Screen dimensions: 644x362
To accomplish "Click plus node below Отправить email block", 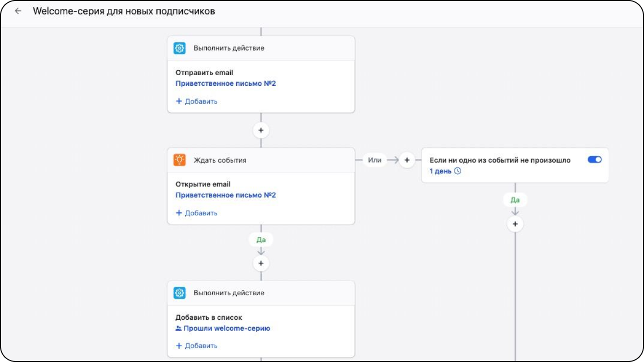I will 261,130.
